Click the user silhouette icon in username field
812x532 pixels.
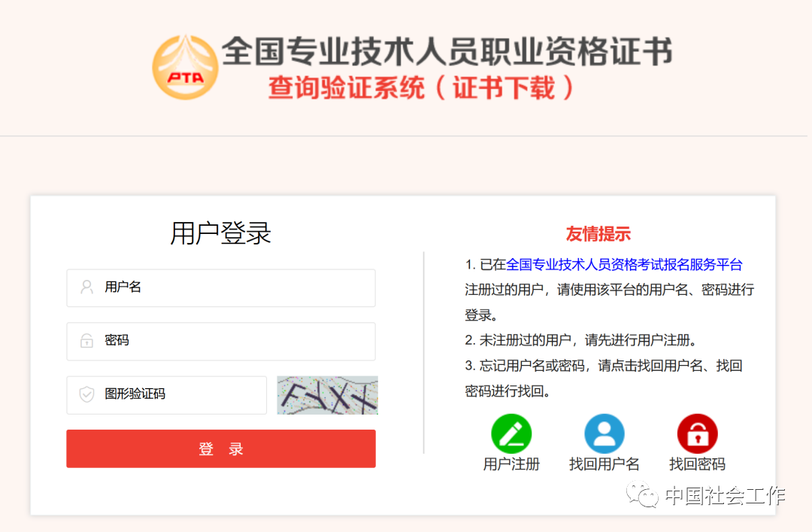click(x=86, y=287)
